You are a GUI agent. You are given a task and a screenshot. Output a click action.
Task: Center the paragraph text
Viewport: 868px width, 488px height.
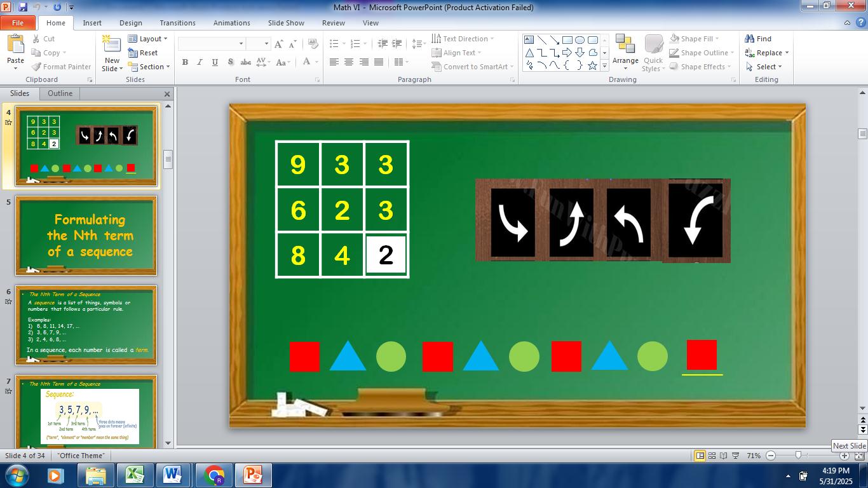click(349, 62)
